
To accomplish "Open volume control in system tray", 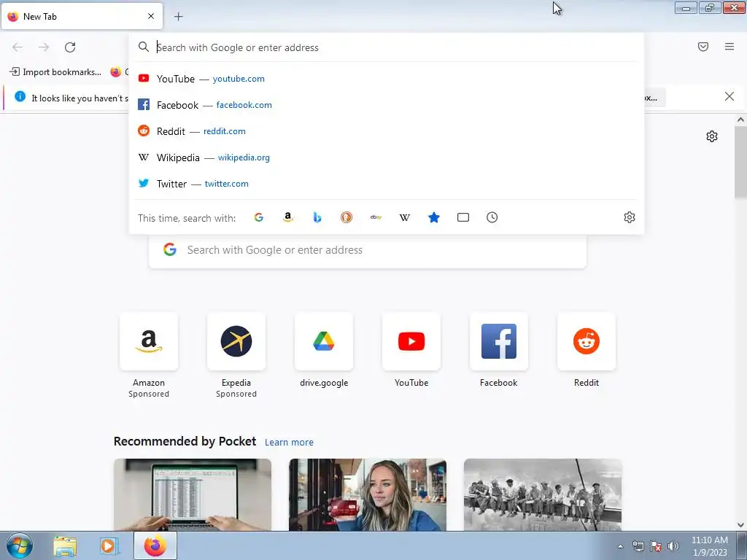I will tap(673, 546).
